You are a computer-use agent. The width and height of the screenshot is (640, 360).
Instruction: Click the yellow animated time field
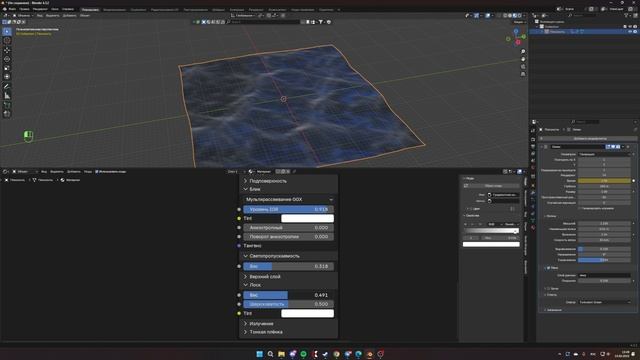point(604,180)
